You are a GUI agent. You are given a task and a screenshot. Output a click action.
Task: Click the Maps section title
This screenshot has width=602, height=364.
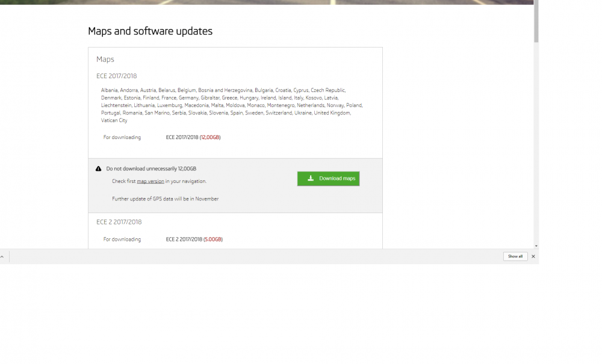click(x=105, y=60)
